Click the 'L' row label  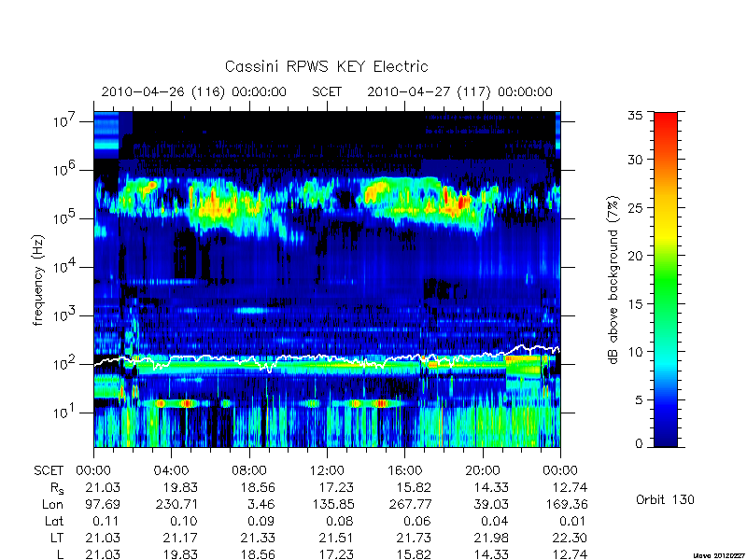(60, 554)
